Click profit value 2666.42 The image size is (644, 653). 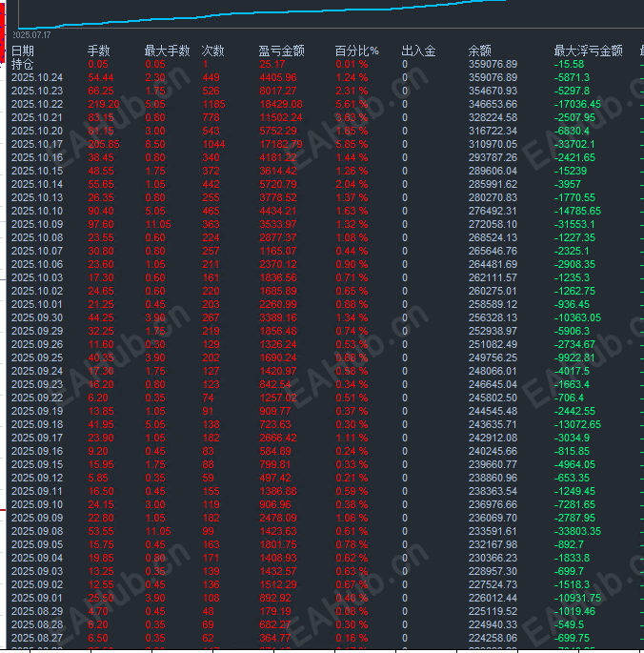[278, 438]
